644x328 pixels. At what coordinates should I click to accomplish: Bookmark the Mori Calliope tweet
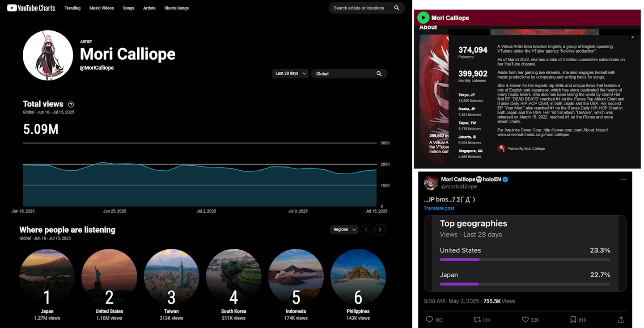pos(573,320)
